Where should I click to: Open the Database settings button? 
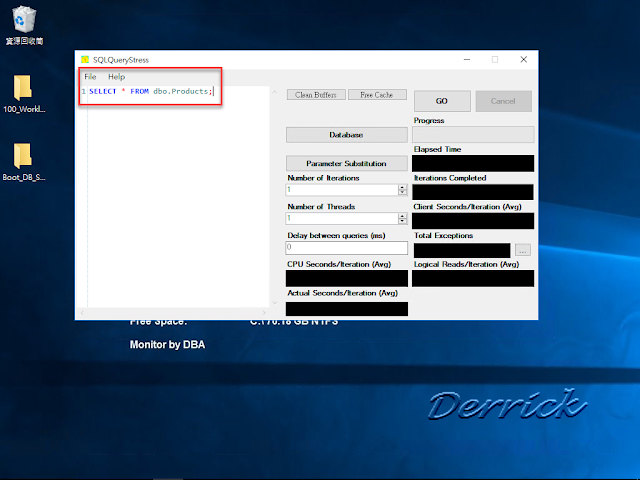(347, 135)
